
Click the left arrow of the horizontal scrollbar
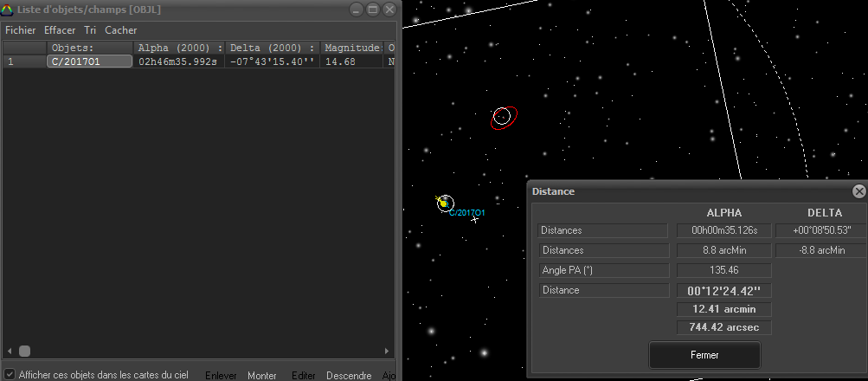pos(10,351)
